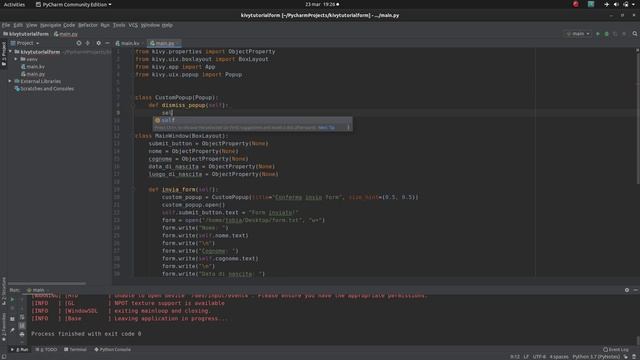The height and width of the screenshot is (360, 640).
Task: Click the editor vertical scrollbar
Action: point(637,118)
